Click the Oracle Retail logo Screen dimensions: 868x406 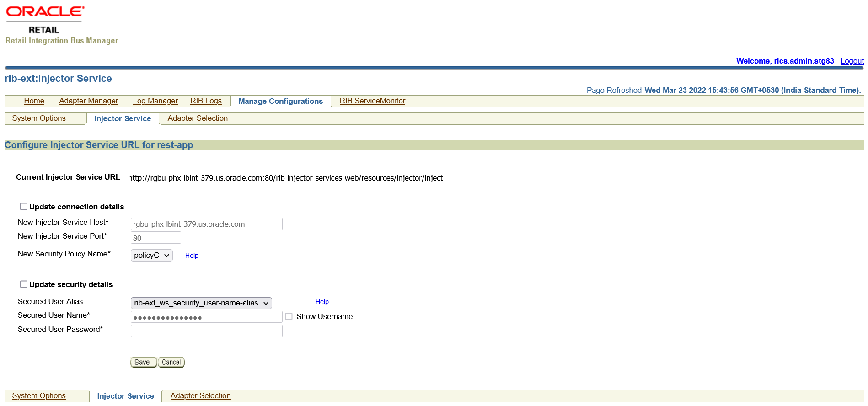45,20
